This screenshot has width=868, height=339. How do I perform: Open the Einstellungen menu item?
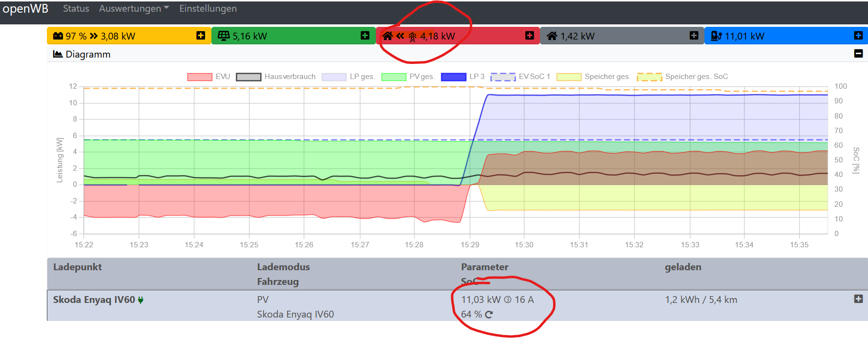pos(208,9)
